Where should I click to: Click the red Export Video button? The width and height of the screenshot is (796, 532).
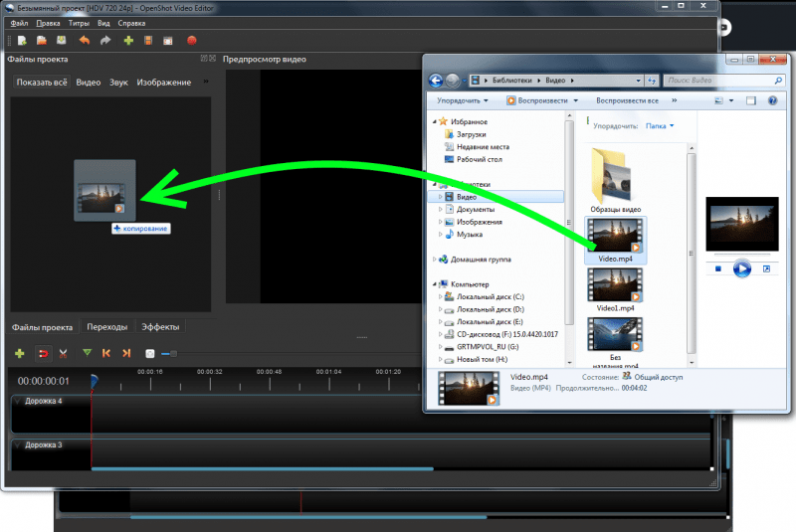point(191,41)
